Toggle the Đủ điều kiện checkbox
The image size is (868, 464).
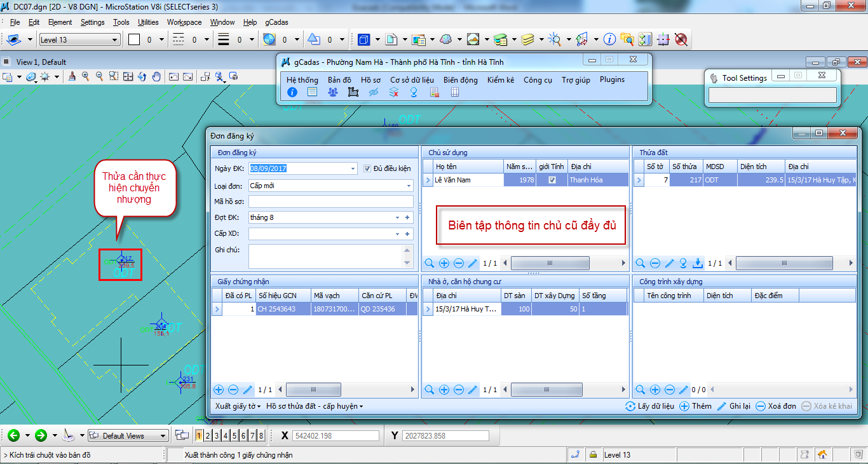367,168
